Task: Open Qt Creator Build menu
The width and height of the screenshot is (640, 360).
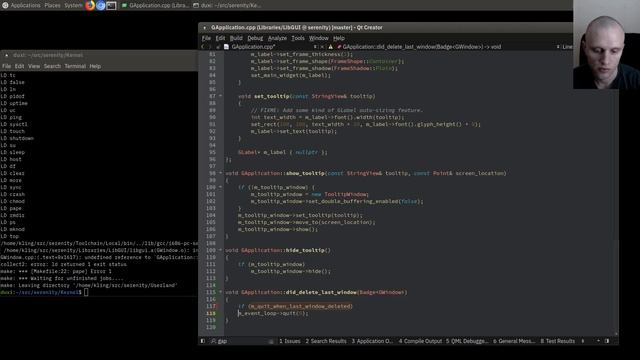Action: coord(236,38)
